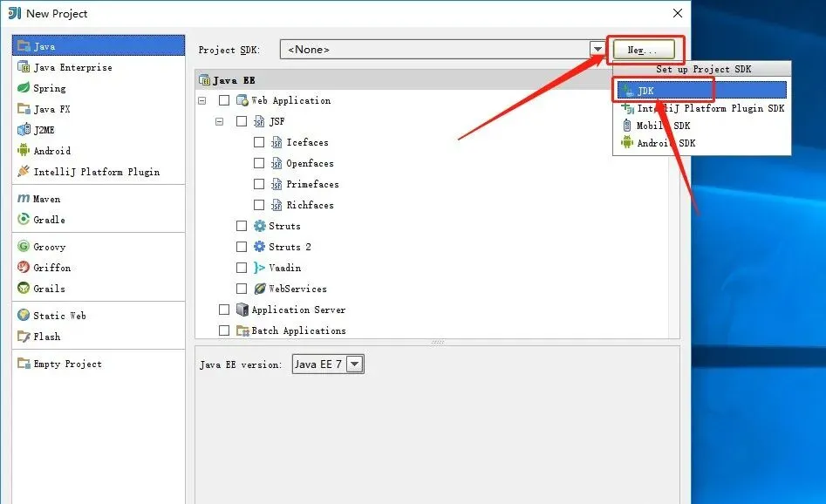Tick the Openfaces checkbox
The height and width of the screenshot is (504, 826).
[259, 163]
